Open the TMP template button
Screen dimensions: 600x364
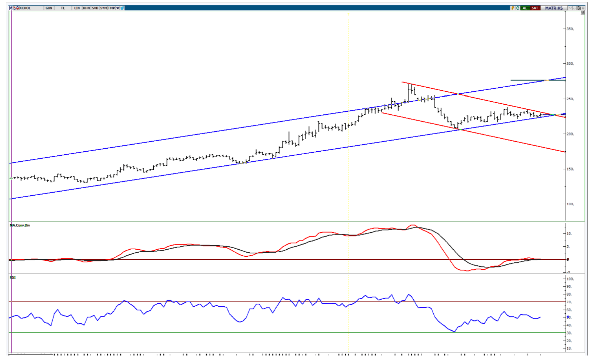(x=111, y=8)
